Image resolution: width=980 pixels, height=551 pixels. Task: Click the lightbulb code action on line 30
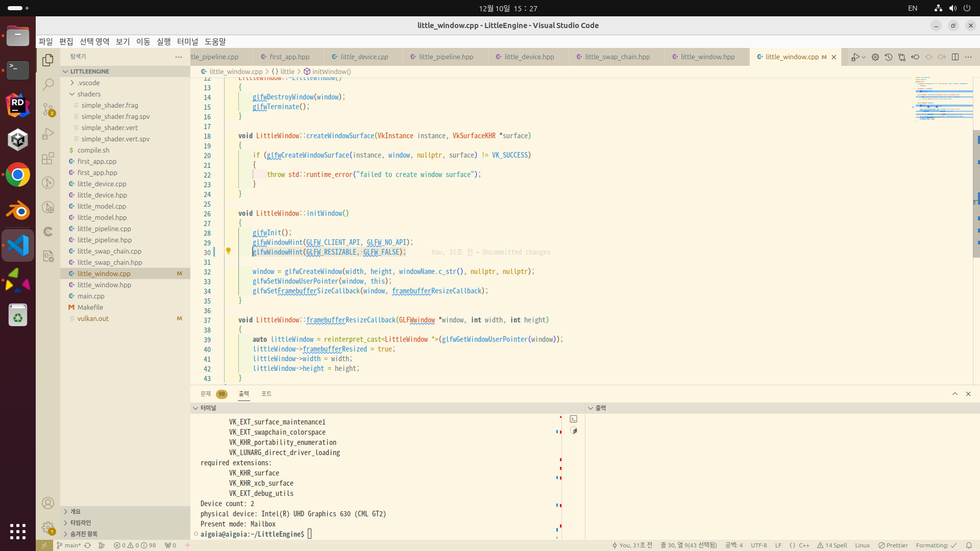pos(228,251)
